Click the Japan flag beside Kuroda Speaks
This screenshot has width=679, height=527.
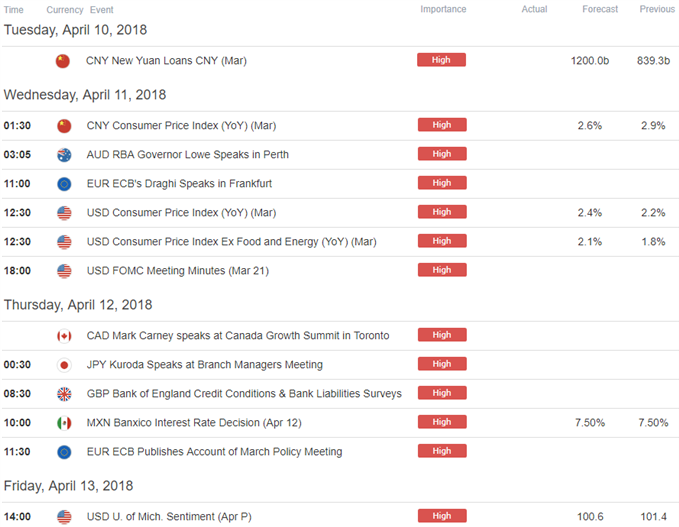(x=64, y=365)
